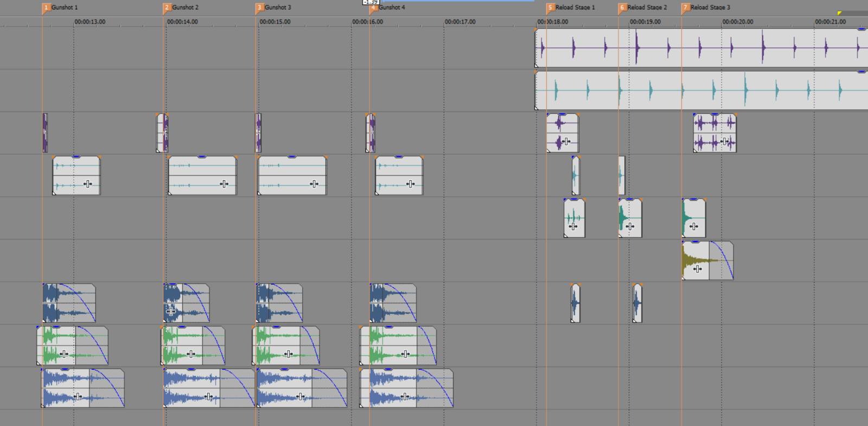Viewport: 868px width, 426px height.
Task: Click the 00:00:21.00 ruler timecode
Action: pos(831,22)
